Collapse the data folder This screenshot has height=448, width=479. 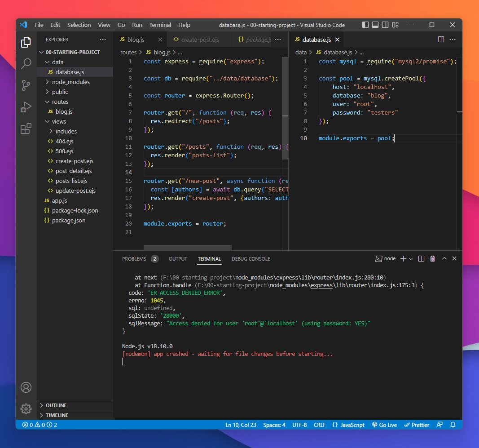pos(75,62)
